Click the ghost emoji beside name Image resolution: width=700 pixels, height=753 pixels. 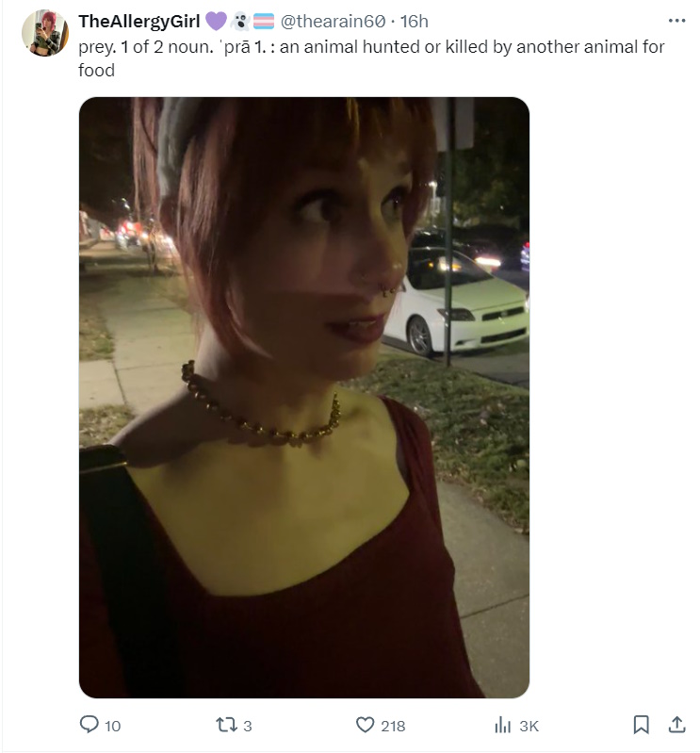click(x=239, y=21)
